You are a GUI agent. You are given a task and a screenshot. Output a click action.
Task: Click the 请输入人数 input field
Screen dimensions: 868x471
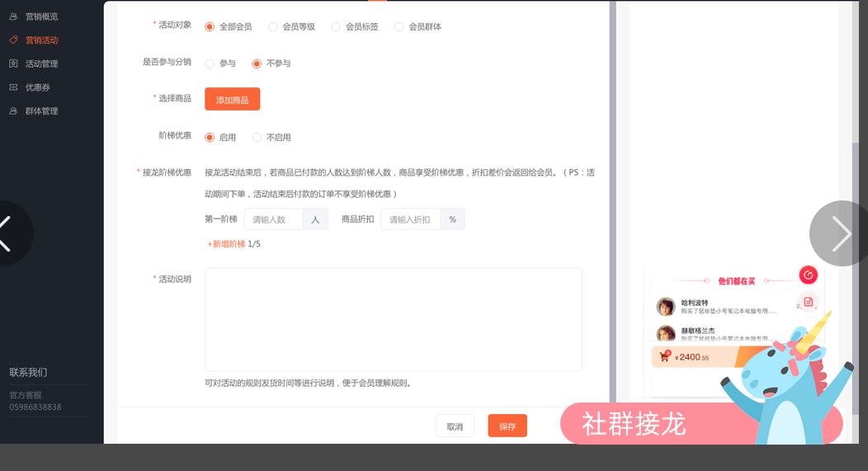tap(274, 219)
